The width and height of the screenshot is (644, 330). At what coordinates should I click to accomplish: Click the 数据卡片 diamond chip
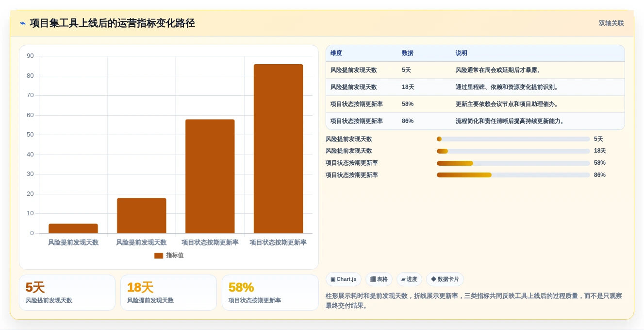(x=445, y=279)
